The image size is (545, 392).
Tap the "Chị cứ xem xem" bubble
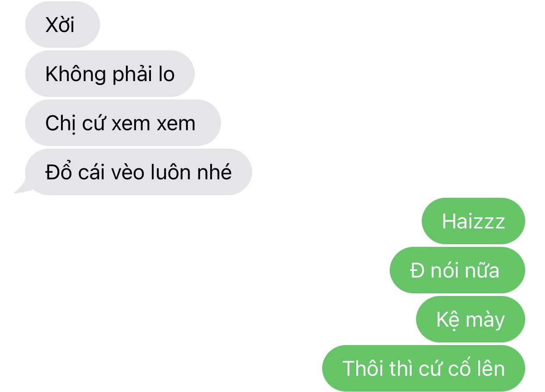(123, 123)
